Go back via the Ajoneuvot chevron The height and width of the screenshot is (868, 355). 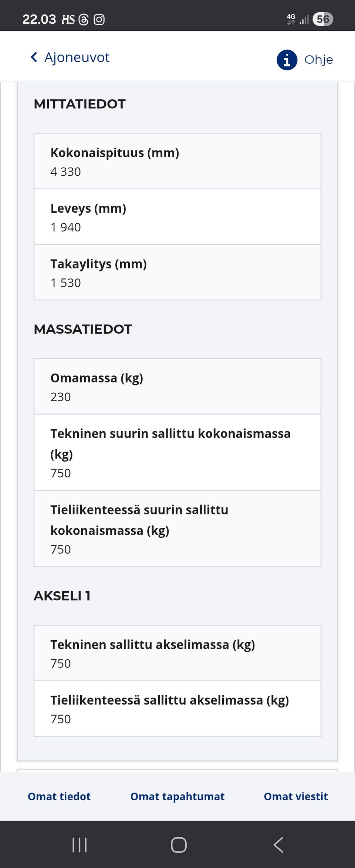click(34, 57)
